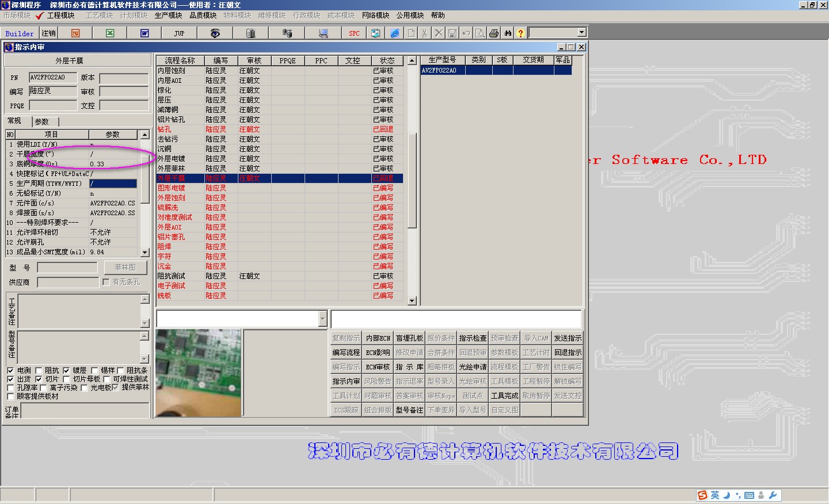Open the PowerPoint icon in toolbar
The height and width of the screenshot is (504, 829).
click(75, 33)
